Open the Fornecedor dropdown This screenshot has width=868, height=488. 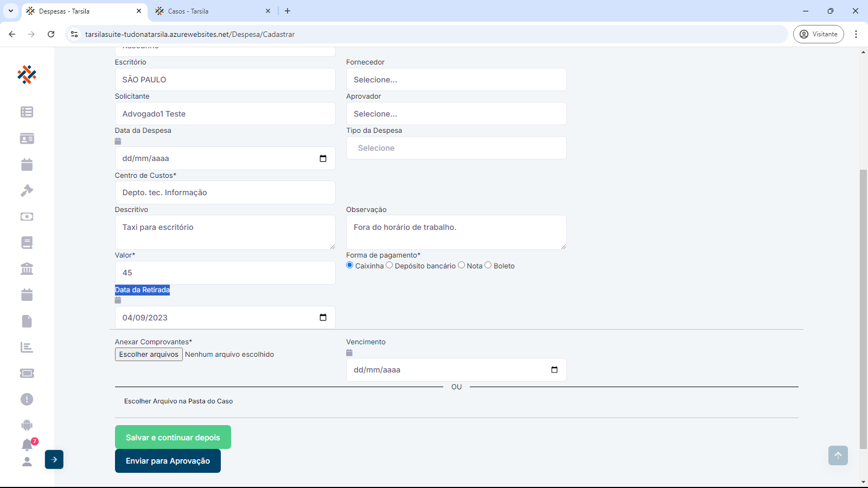(x=456, y=80)
